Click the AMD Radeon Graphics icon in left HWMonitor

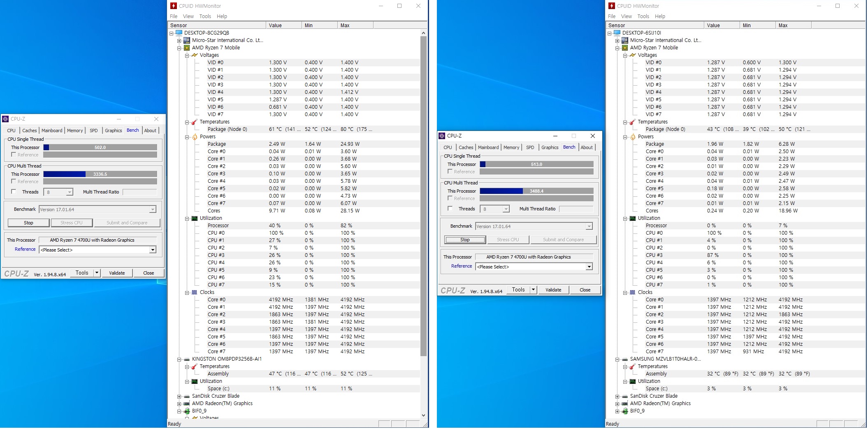(x=187, y=403)
